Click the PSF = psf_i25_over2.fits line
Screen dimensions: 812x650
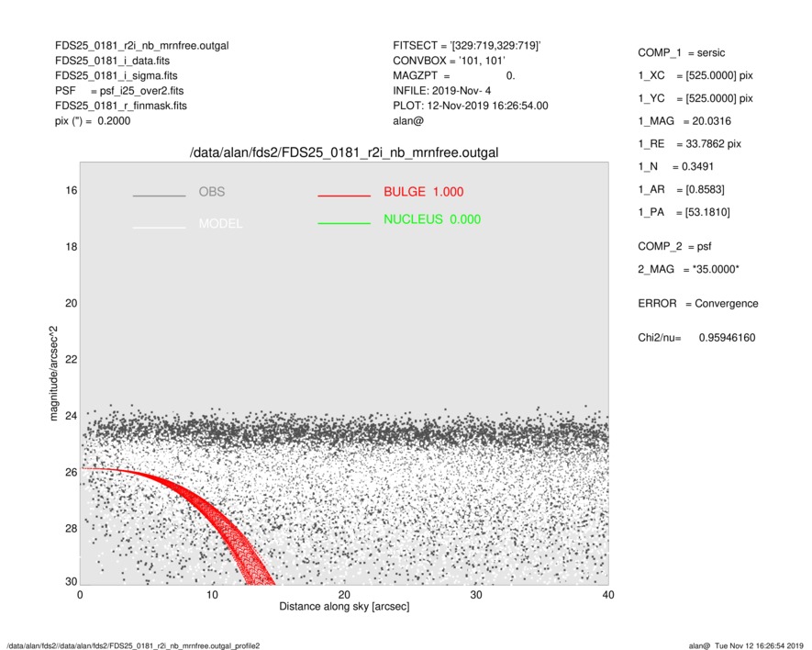tap(119, 91)
